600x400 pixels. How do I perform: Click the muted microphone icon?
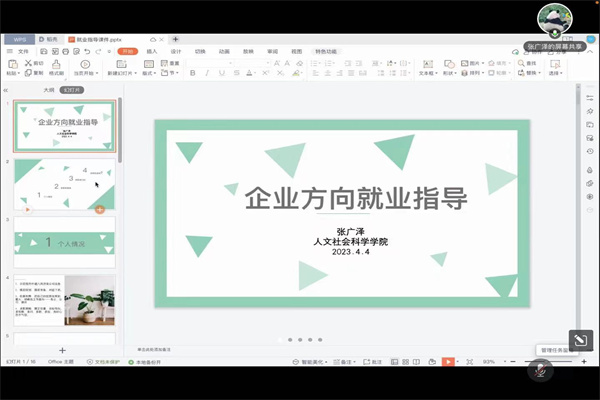pos(541,369)
